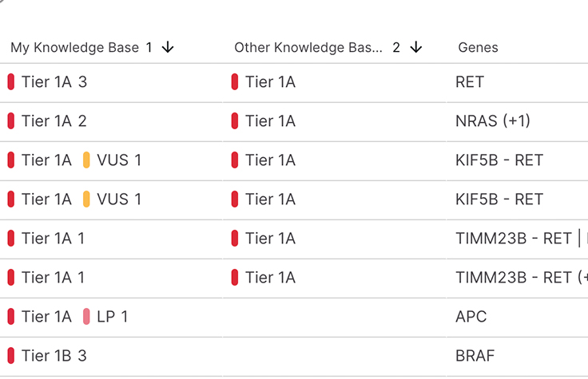
Task: Click sort arrow on Other Knowledge Base column
Action: (415, 48)
